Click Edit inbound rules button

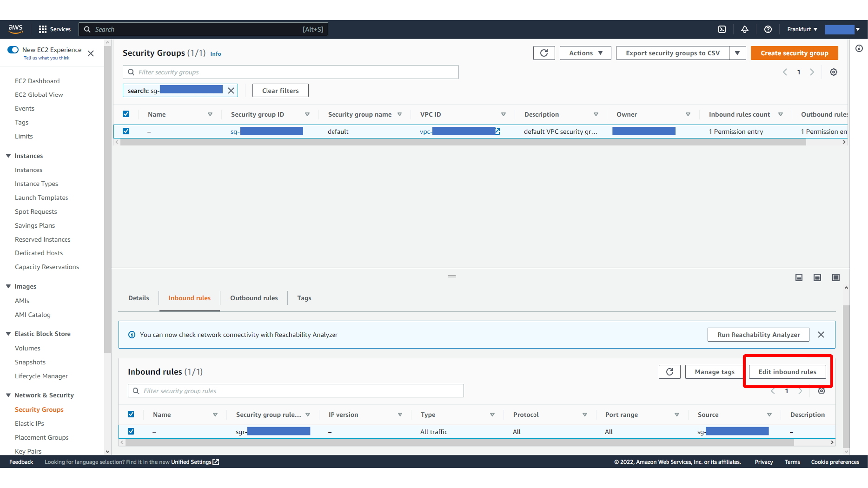pos(787,372)
